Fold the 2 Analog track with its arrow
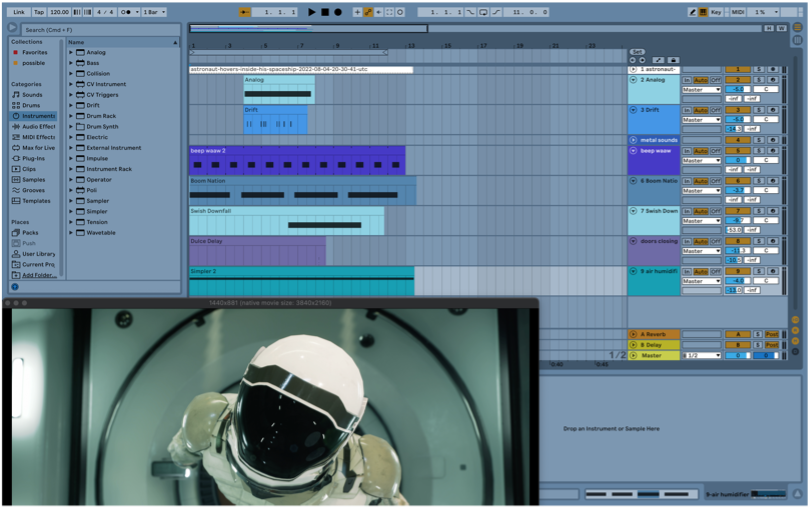The height and width of the screenshot is (510, 812). point(633,80)
